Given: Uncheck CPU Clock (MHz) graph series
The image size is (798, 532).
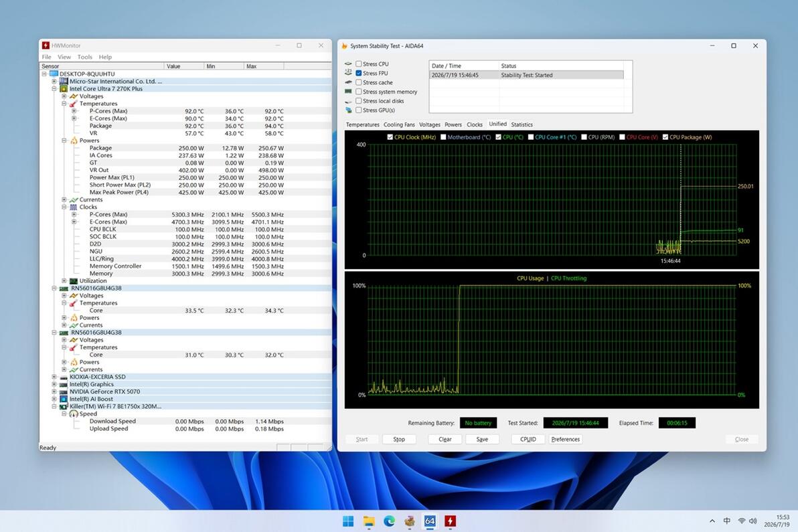Looking at the screenshot, I should pos(390,137).
